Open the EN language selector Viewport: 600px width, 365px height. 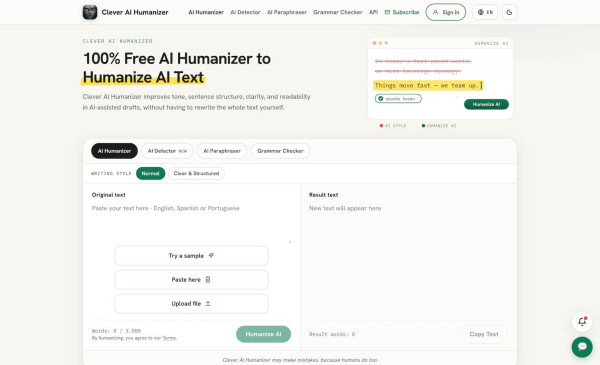click(485, 12)
